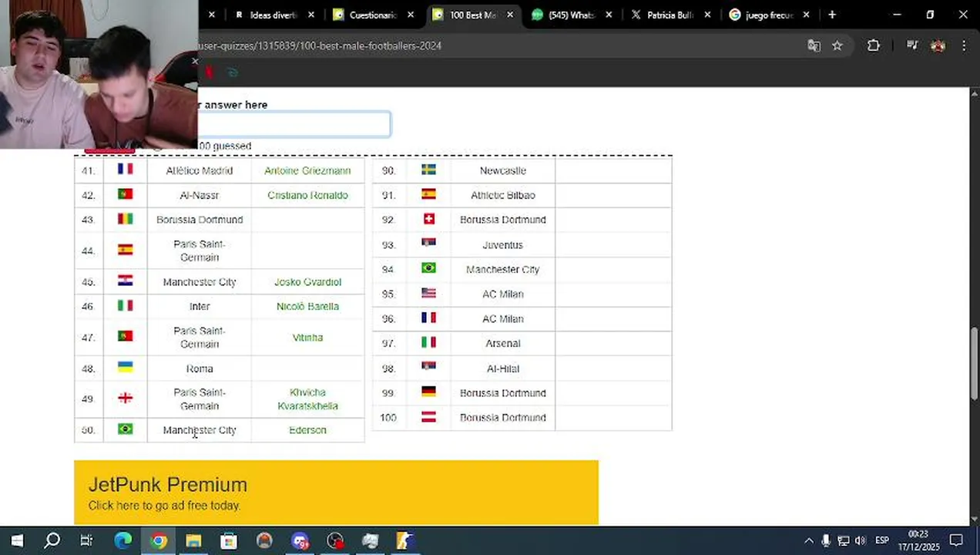Click the Antoine Griezmann answer

pyautogui.click(x=307, y=170)
